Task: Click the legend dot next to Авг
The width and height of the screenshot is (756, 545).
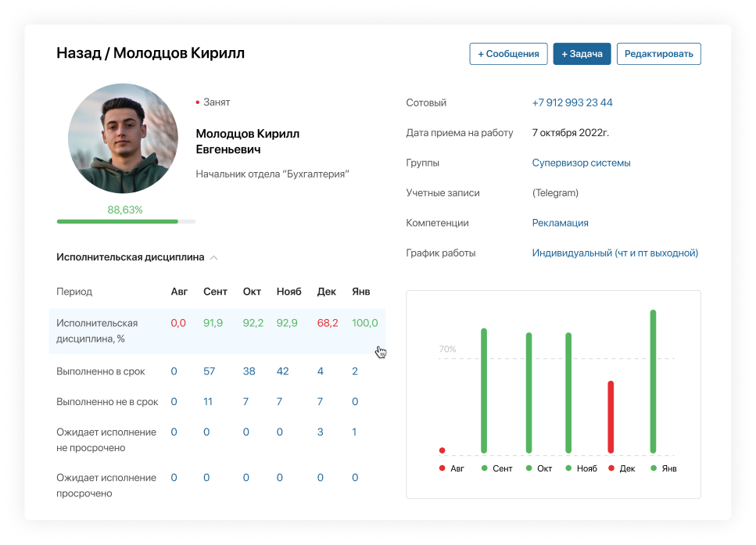Action: point(442,468)
